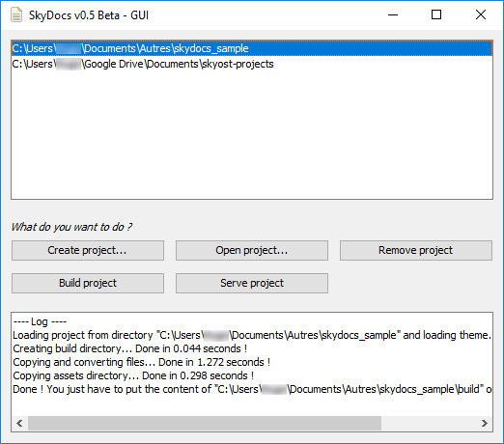The image size is (504, 444).
Task: Click the log scrollbar right arrow
Action: click(x=485, y=423)
